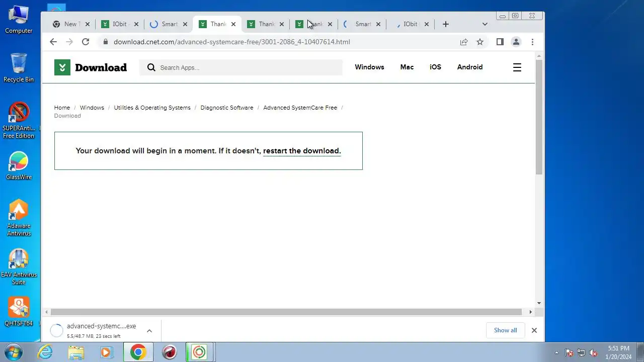Click restart the download link

pos(301,151)
